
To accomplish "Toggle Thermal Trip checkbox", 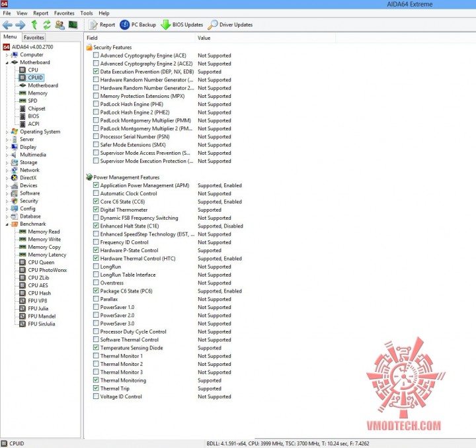I will [96, 388].
